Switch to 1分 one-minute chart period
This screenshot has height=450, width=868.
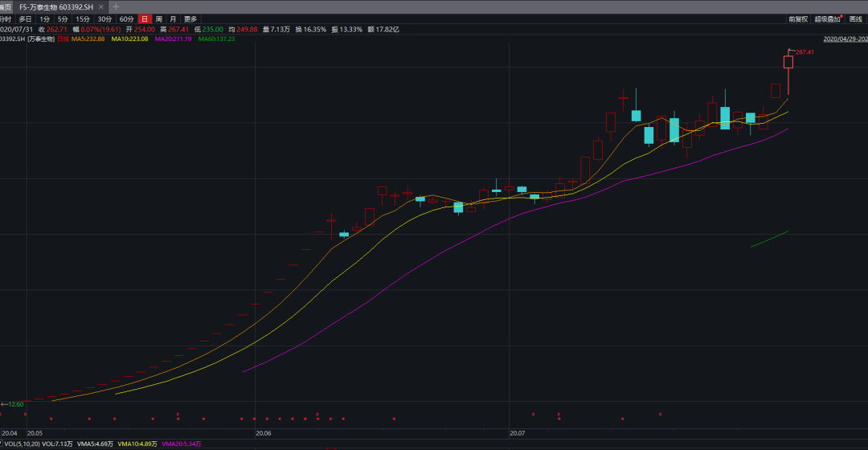tap(45, 18)
